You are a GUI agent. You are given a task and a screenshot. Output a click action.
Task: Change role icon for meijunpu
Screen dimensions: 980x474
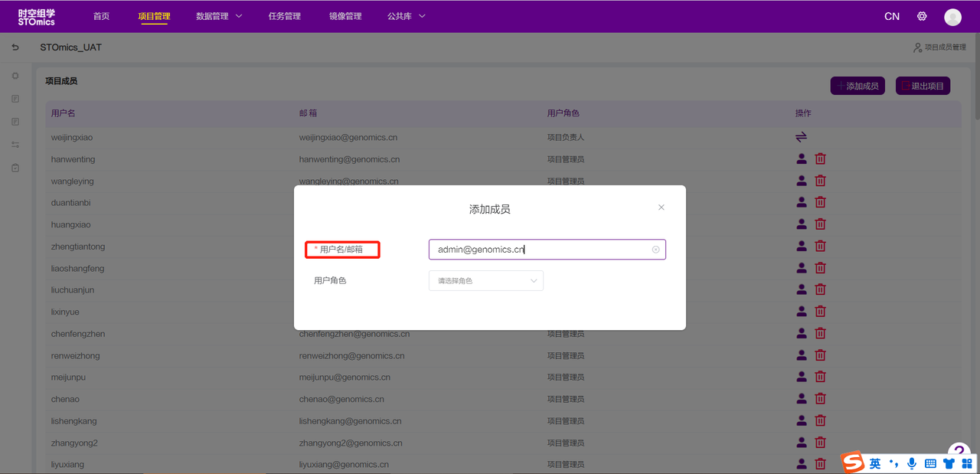click(802, 378)
